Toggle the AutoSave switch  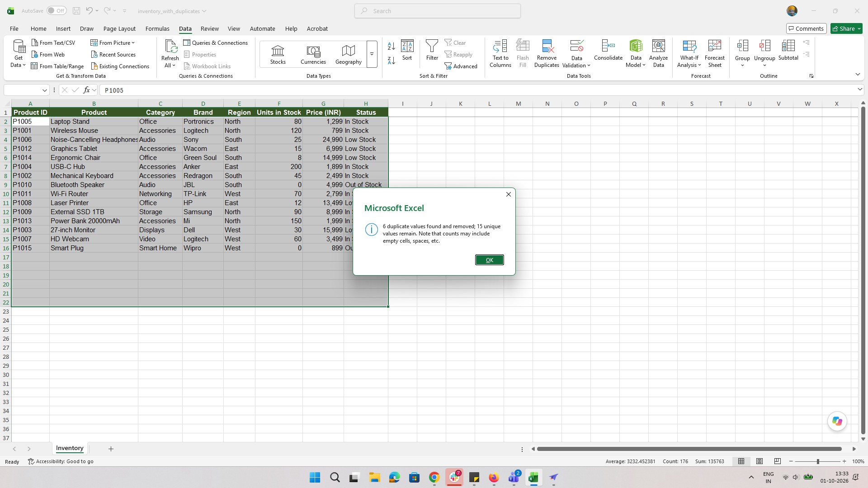pyautogui.click(x=56, y=11)
